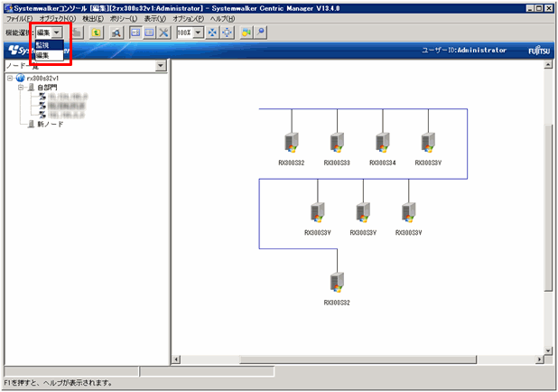Select rx300s32v1 root node label
The image size is (558, 392).
point(42,78)
